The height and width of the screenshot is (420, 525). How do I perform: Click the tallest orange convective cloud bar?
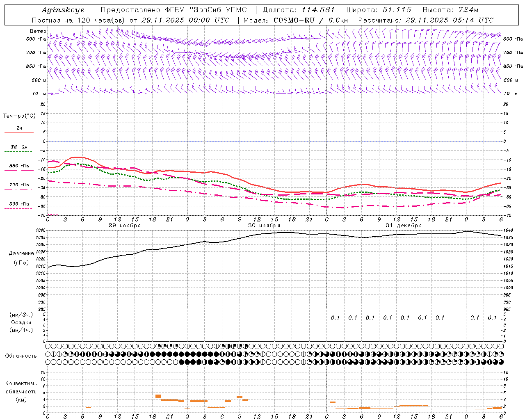(x=158, y=396)
